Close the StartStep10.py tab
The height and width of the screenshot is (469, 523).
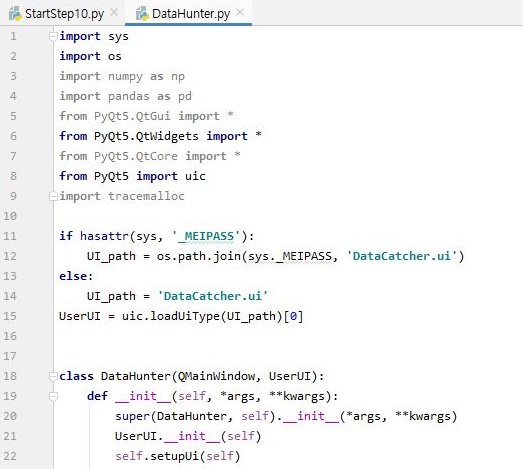pos(114,13)
